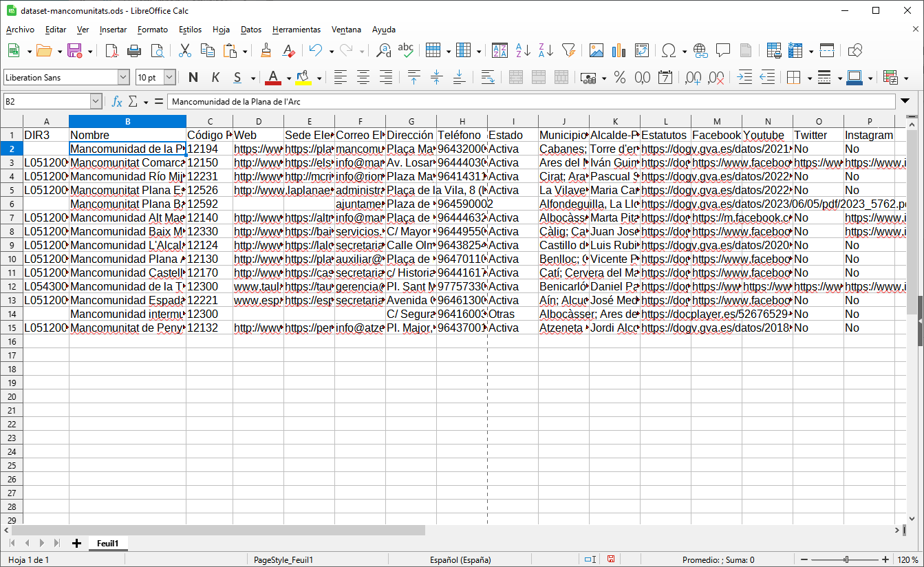This screenshot has width=924, height=567.
Task: Open the borders dropdown arrow
Action: click(x=809, y=78)
